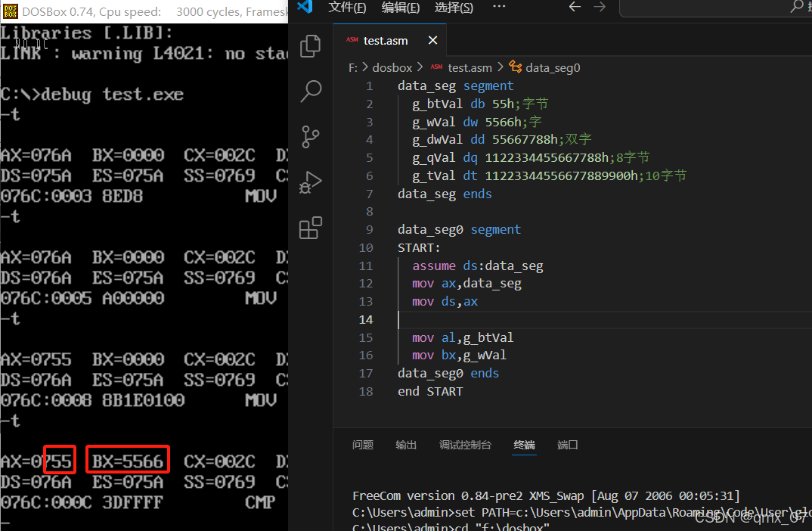This screenshot has width=812, height=531.
Task: Click 'mov ds,ax' code line
Action: pyautogui.click(x=445, y=302)
